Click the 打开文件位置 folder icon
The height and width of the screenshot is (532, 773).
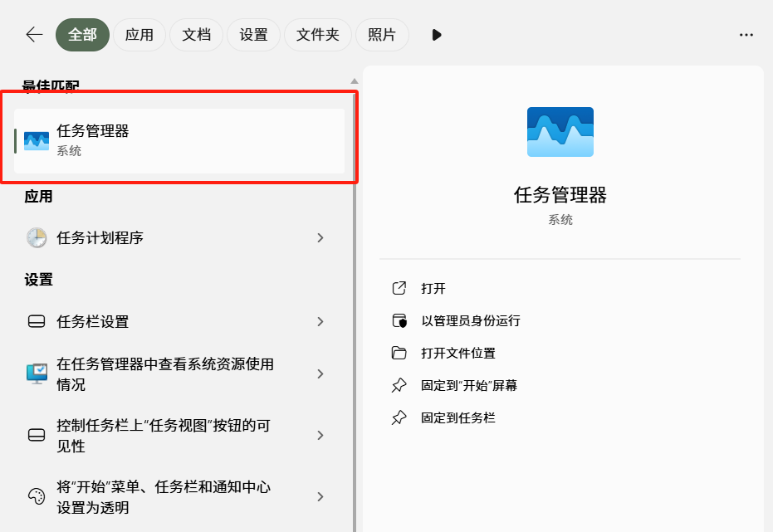[x=399, y=353]
